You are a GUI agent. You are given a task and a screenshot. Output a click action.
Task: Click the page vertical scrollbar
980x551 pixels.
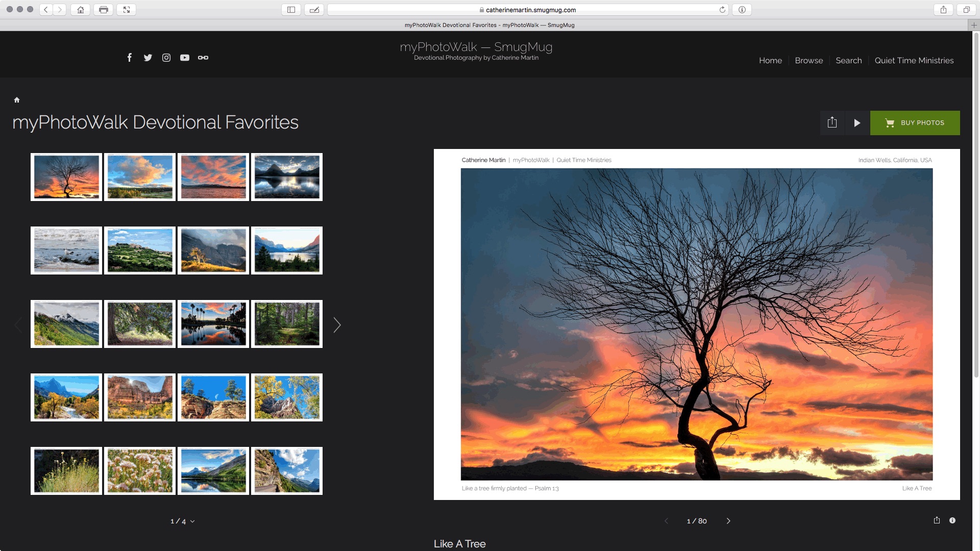(976, 204)
